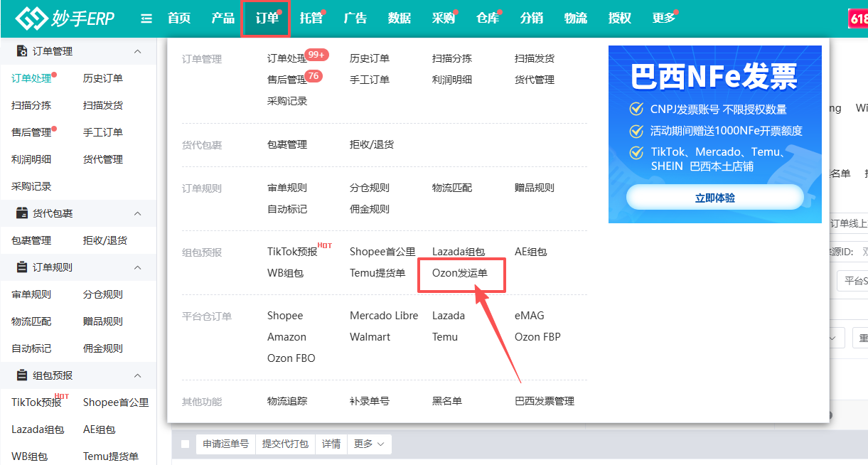Click the 妙手ERP logo
The image size is (868, 465).
click(65, 18)
